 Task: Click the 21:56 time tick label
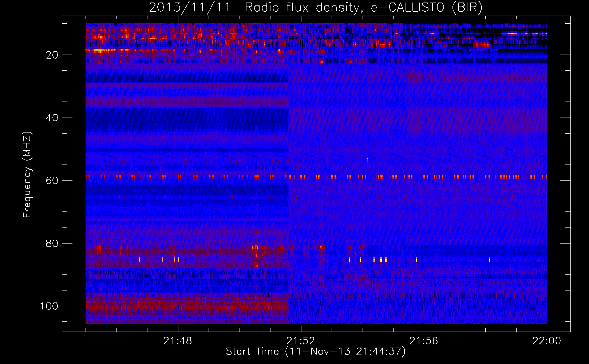tap(424, 341)
